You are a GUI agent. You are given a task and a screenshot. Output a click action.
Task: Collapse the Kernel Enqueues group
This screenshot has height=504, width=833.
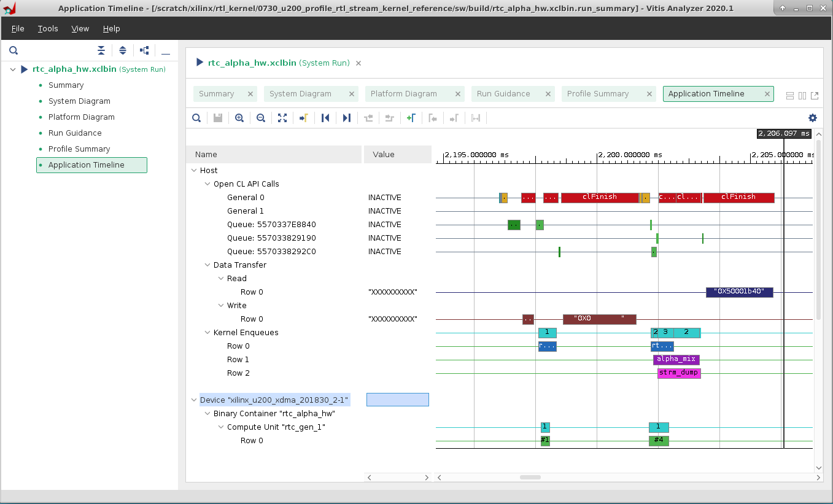tap(207, 332)
